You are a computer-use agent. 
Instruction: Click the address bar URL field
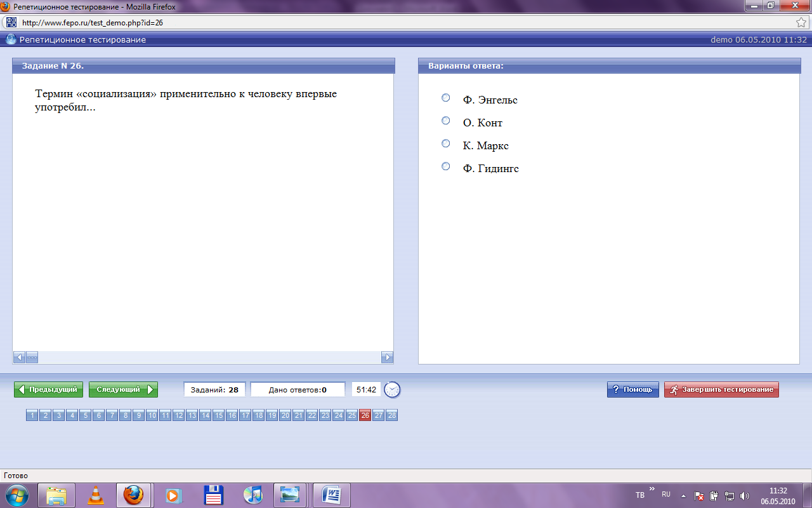(x=406, y=22)
